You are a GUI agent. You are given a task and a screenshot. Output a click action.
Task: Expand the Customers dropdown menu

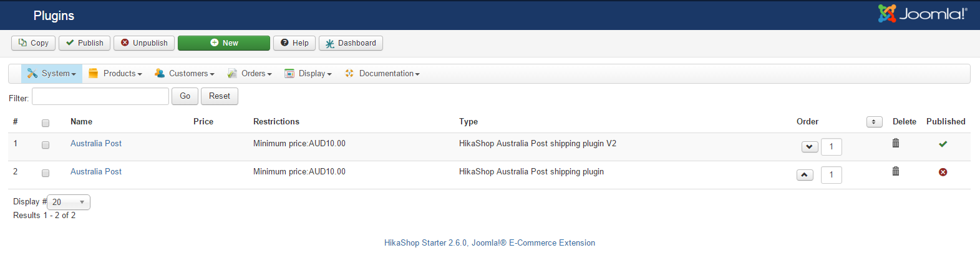[185, 74]
